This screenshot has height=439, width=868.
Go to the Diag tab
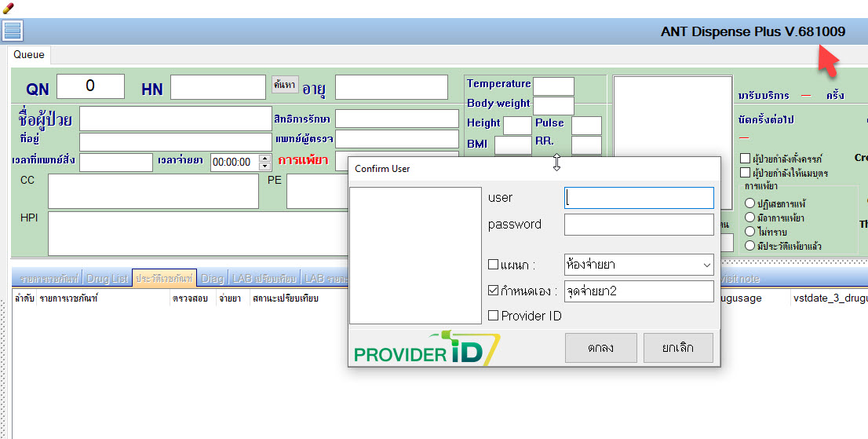(x=212, y=279)
